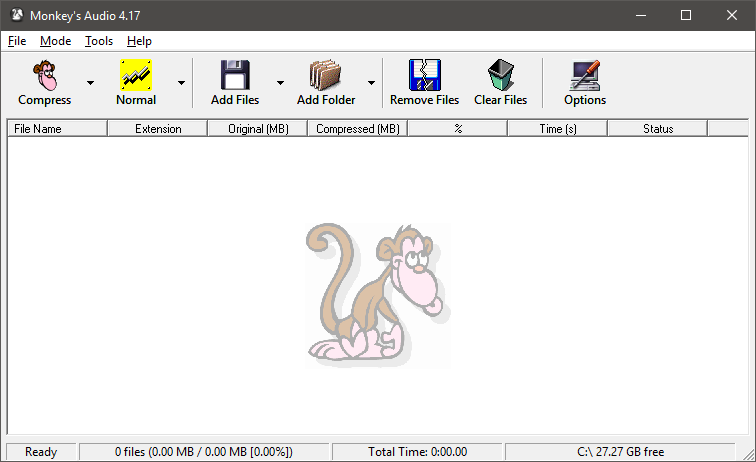The image size is (756, 462).
Task: Sort by the Status column header
Action: [658, 129]
